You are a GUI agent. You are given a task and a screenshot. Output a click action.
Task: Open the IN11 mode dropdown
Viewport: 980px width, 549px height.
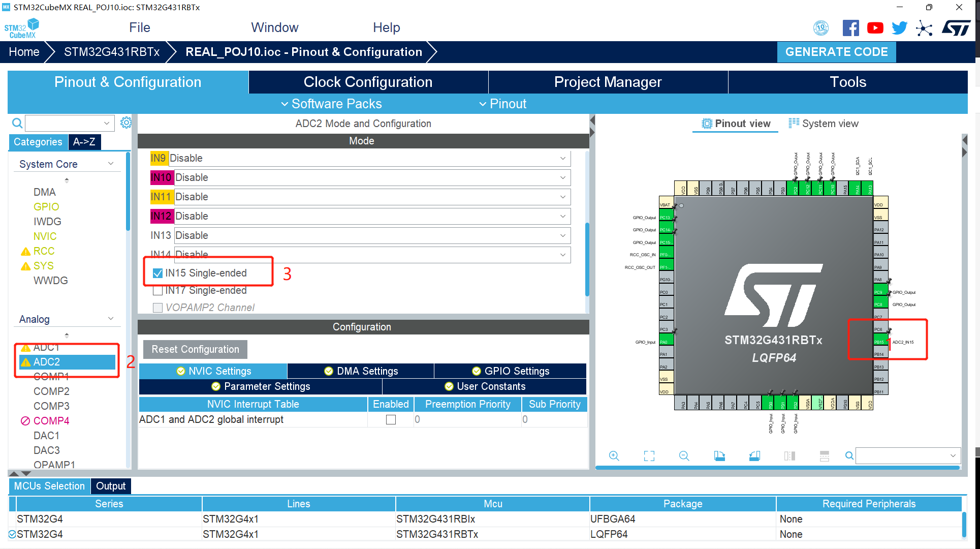point(372,197)
